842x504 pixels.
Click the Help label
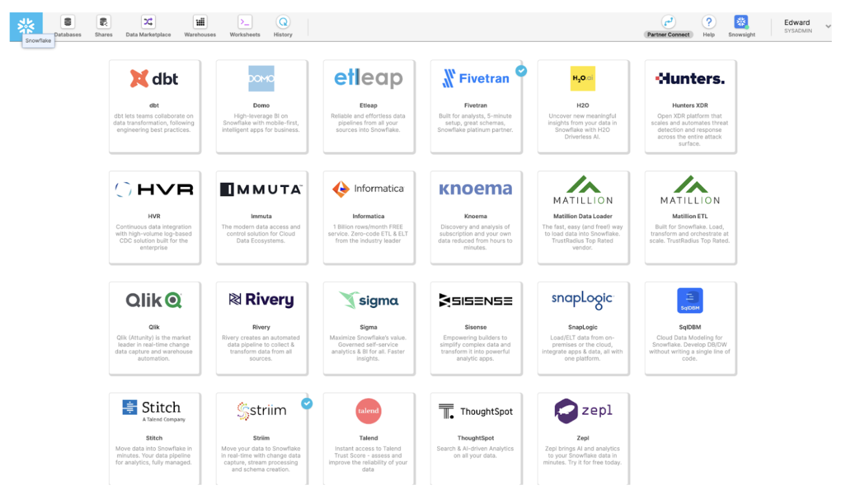tap(708, 35)
